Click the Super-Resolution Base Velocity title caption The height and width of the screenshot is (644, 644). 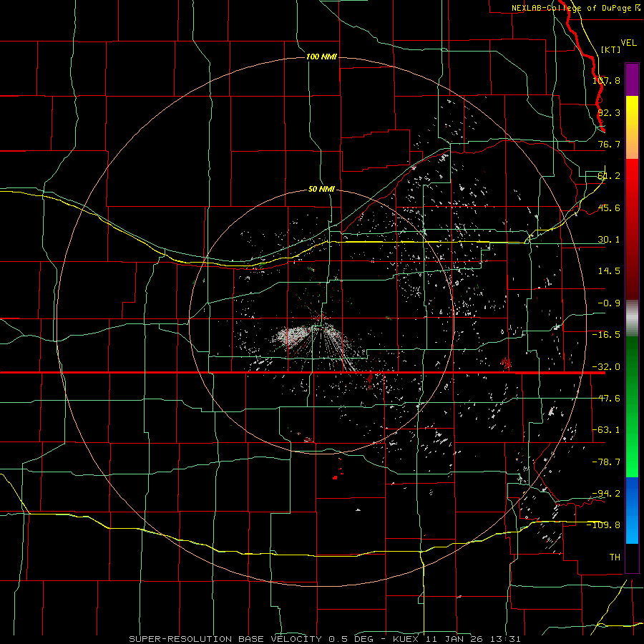[x=225, y=639]
